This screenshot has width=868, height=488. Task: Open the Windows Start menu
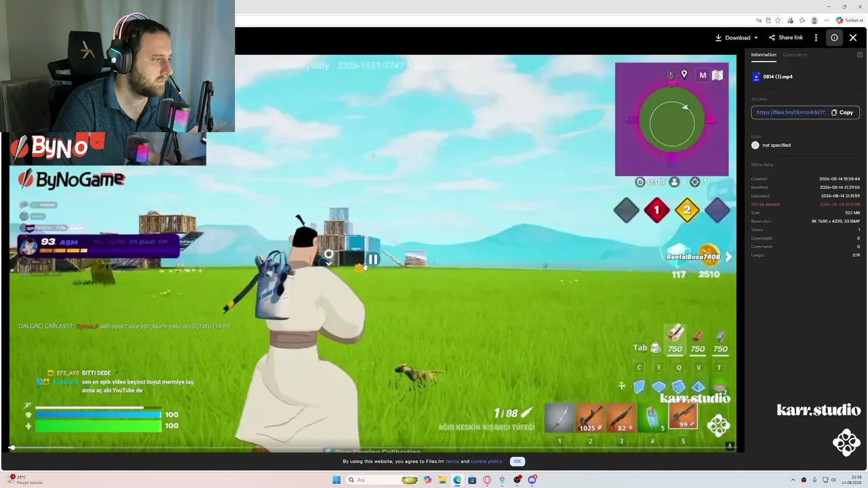pyautogui.click(x=336, y=480)
